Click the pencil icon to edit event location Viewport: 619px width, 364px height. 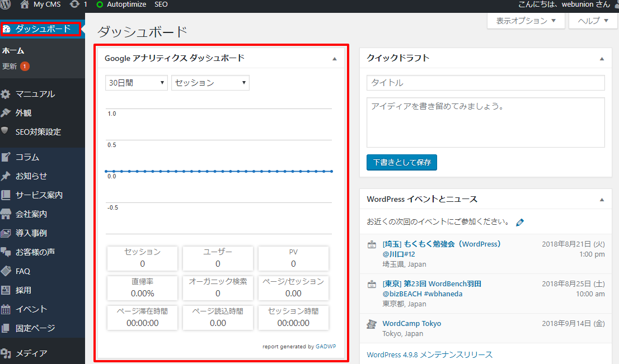click(x=520, y=223)
